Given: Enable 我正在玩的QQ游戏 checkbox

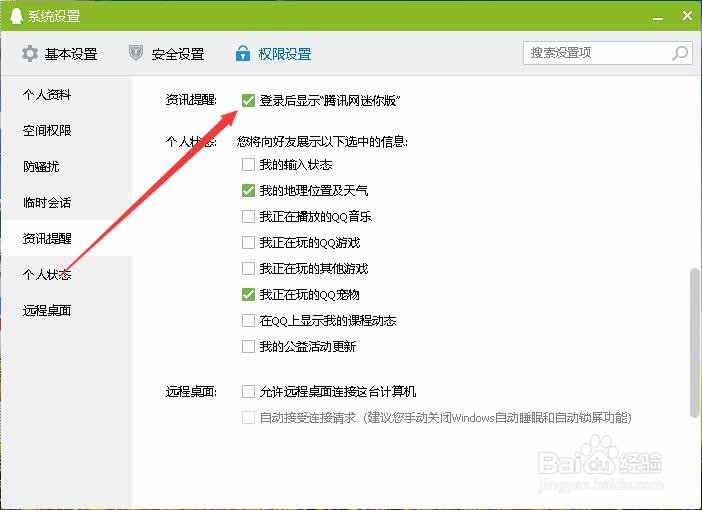Looking at the screenshot, I should [x=248, y=242].
